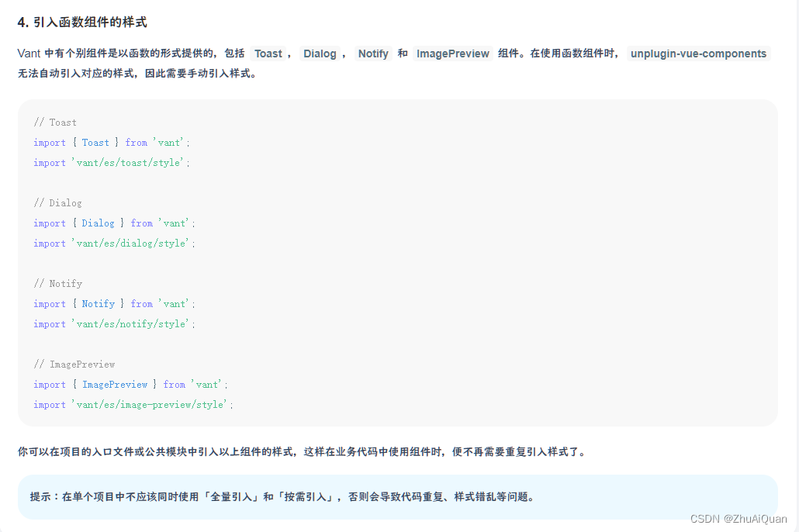The height and width of the screenshot is (532, 799).
Task: Click the code comment "// Notify"
Action: (x=57, y=284)
